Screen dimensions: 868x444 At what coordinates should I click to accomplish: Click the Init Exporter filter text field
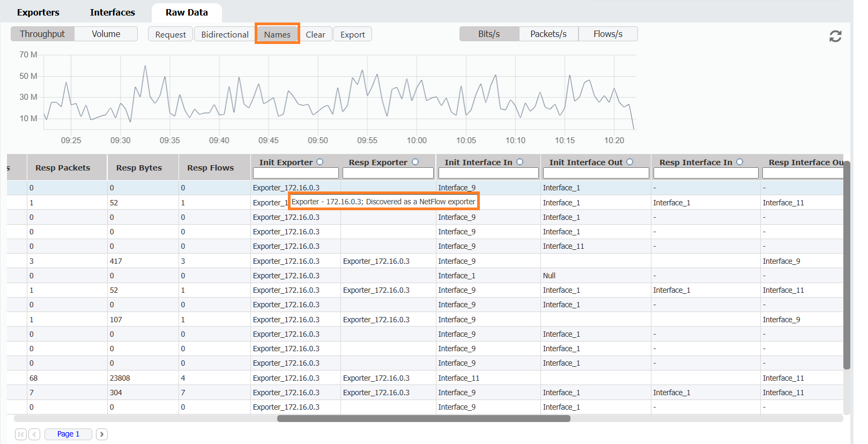pos(295,173)
